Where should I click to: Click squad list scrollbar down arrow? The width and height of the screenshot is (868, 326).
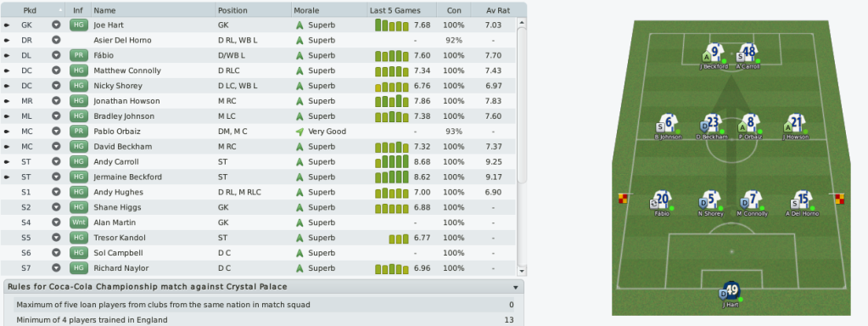(x=521, y=271)
